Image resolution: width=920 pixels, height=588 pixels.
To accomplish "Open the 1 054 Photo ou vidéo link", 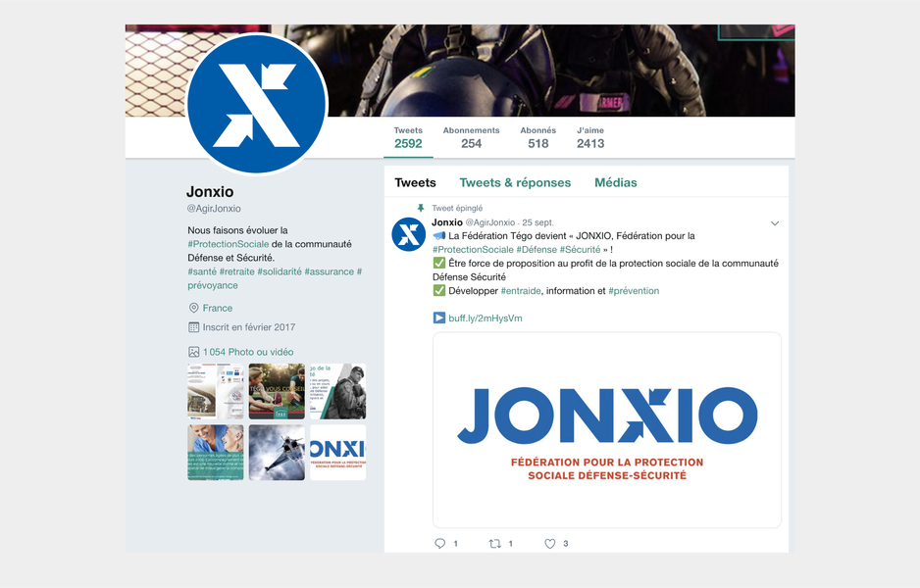I will click(x=248, y=352).
